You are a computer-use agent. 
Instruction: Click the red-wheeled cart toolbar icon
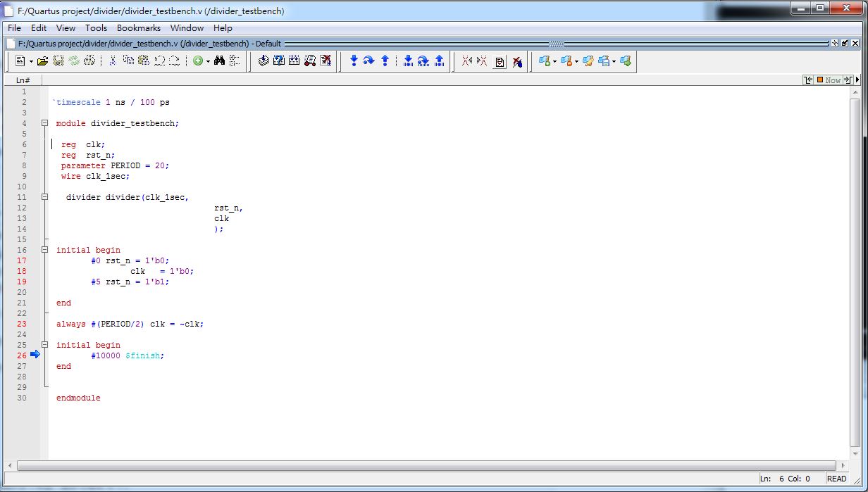coord(310,61)
